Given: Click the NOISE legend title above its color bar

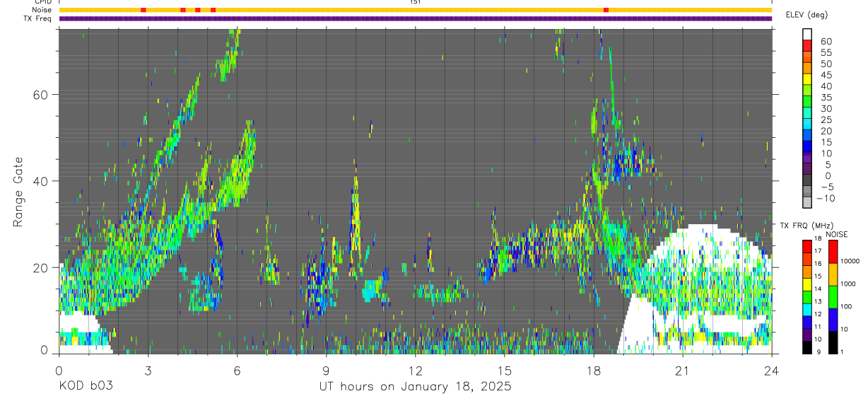Looking at the screenshot, I should (836, 233).
